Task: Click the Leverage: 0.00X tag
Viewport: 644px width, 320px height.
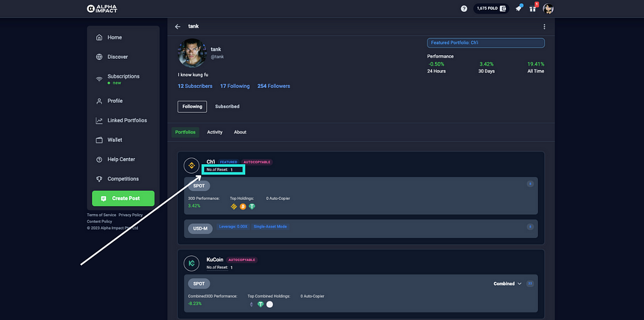Action: pos(233,226)
